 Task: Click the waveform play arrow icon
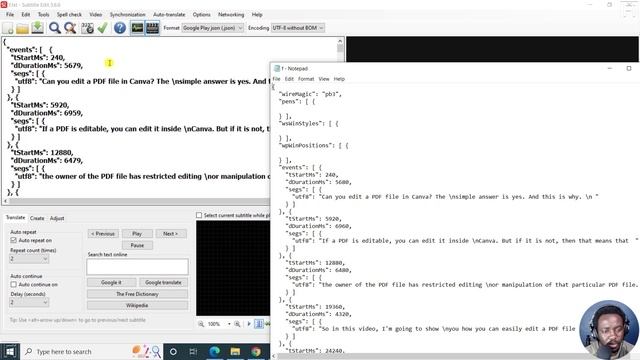[249, 324]
